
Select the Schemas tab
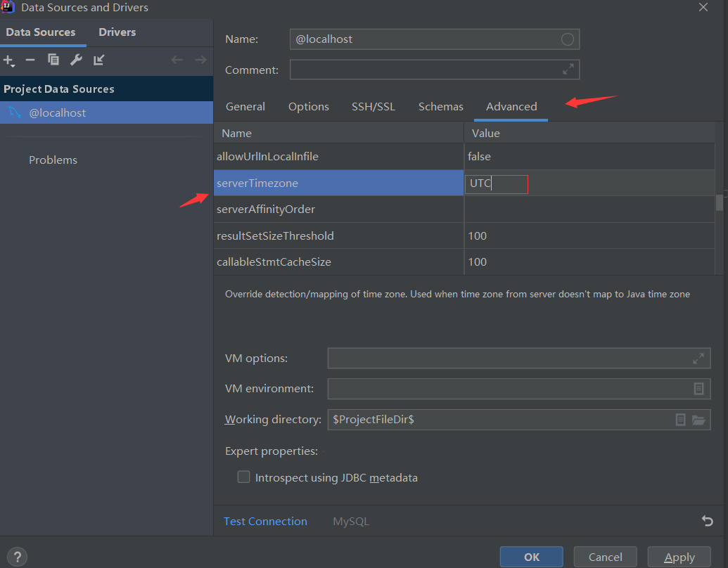click(x=440, y=106)
